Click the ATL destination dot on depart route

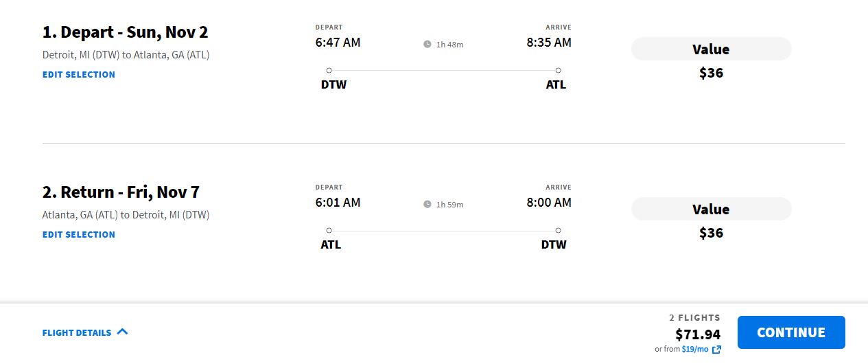tap(559, 70)
